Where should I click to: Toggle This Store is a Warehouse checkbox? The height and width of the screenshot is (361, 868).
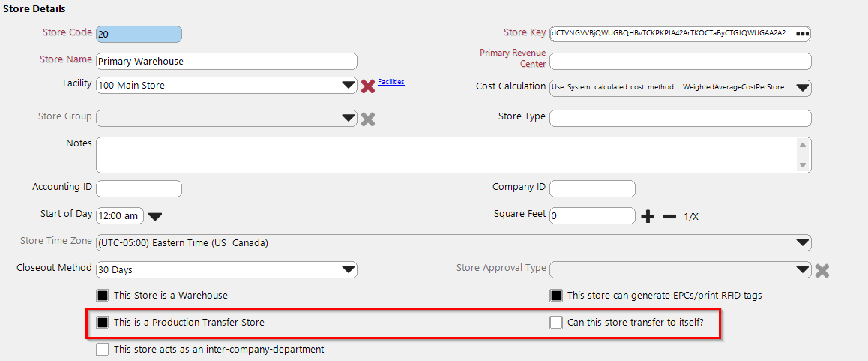click(x=103, y=296)
